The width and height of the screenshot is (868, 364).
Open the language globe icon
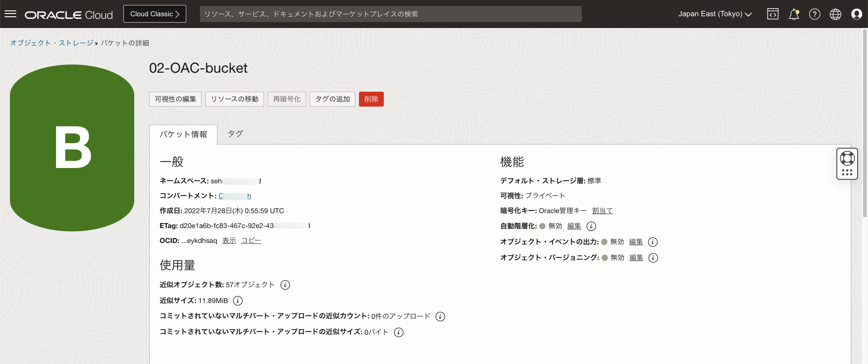(x=835, y=14)
